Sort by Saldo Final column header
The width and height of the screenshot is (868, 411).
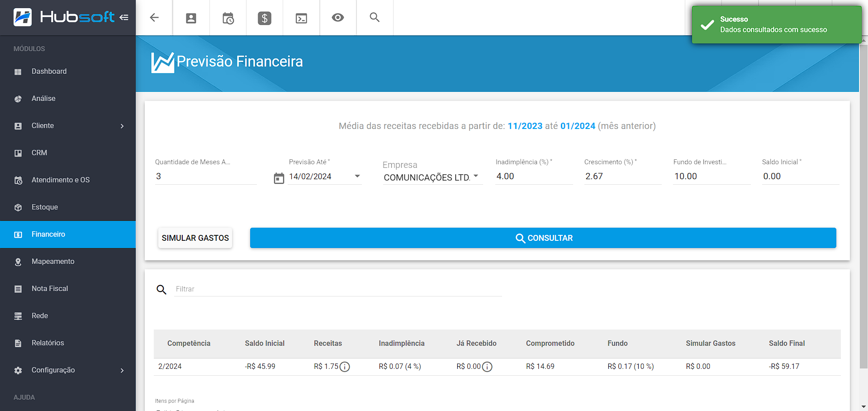[787, 344]
